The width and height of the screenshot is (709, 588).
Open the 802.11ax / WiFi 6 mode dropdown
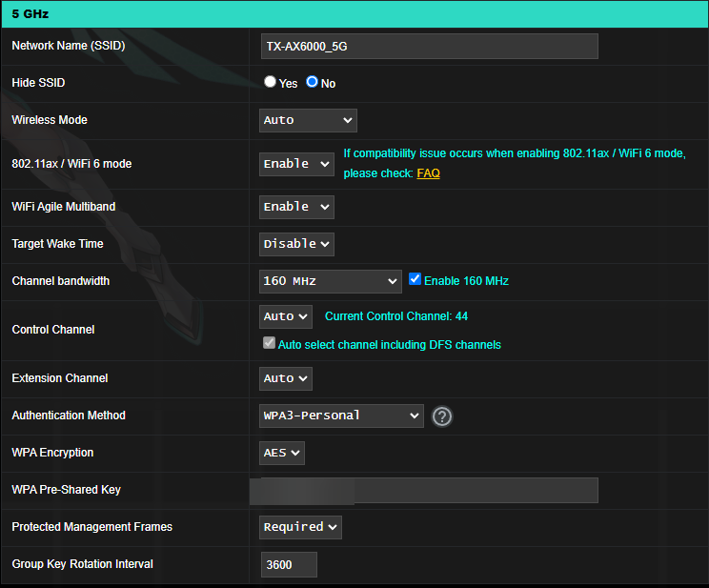click(x=296, y=164)
